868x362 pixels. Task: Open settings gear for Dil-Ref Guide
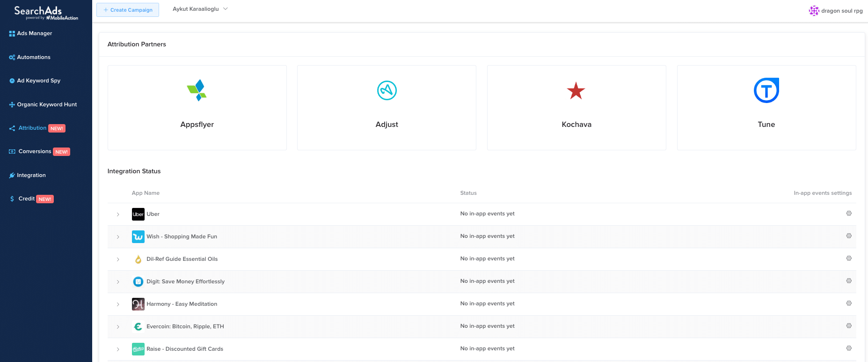coord(849,259)
